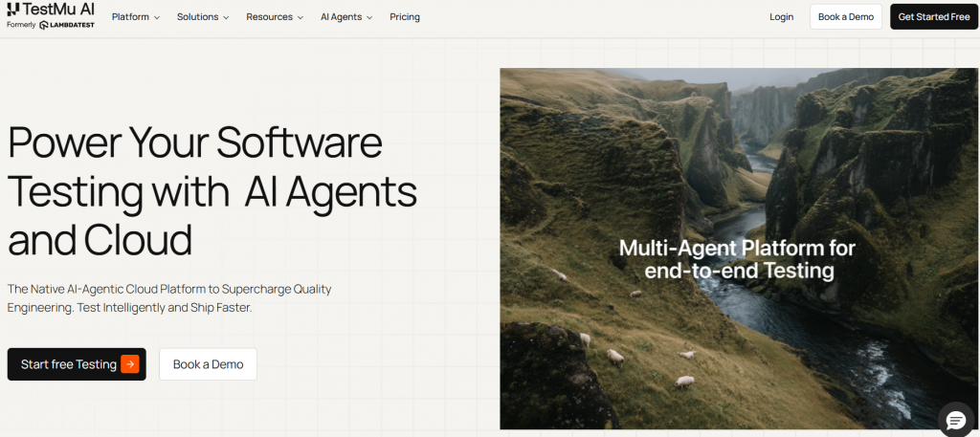The image size is (980, 437).
Task: Click Book a Demo beside Start free Testing
Action: [208, 364]
